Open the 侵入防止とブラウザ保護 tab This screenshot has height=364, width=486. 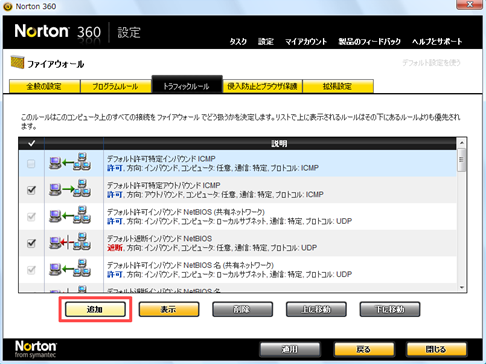(262, 86)
